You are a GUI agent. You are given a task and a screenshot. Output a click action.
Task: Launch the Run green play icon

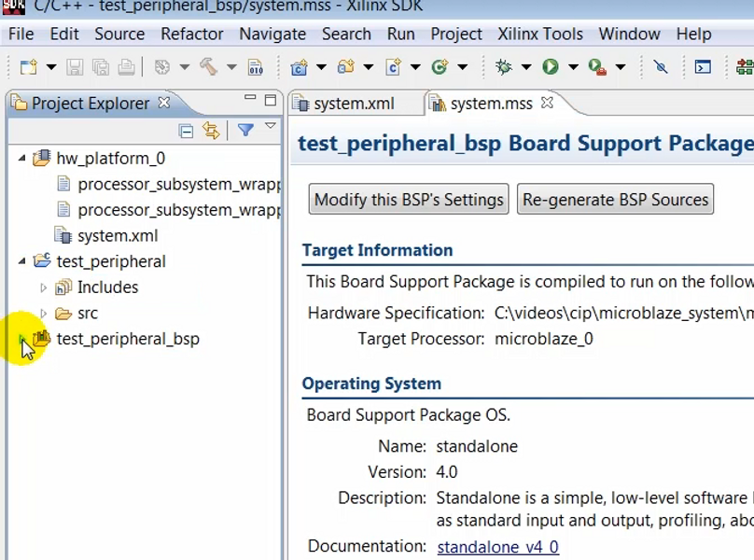point(550,67)
